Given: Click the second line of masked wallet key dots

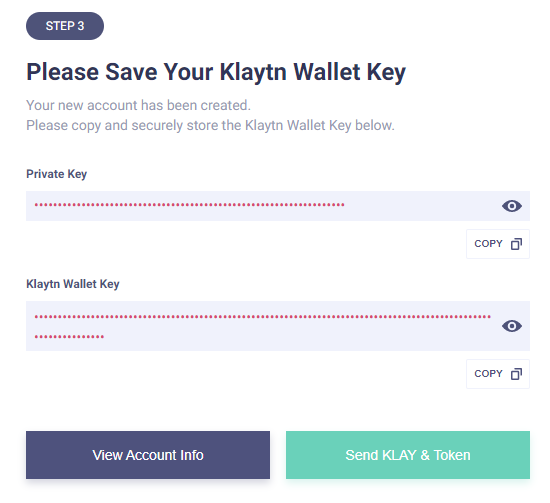Looking at the screenshot, I should [69, 337].
